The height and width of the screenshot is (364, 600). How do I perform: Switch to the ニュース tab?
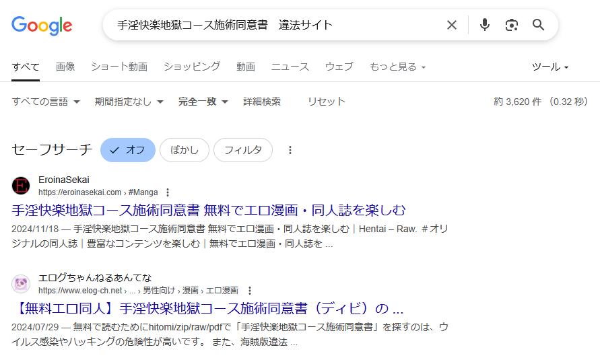pyautogui.click(x=290, y=67)
